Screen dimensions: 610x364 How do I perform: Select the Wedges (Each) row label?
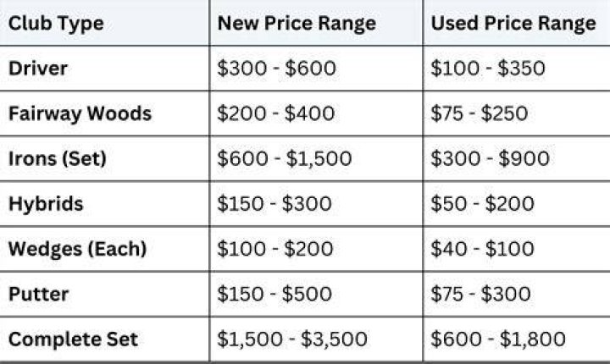pos(77,249)
